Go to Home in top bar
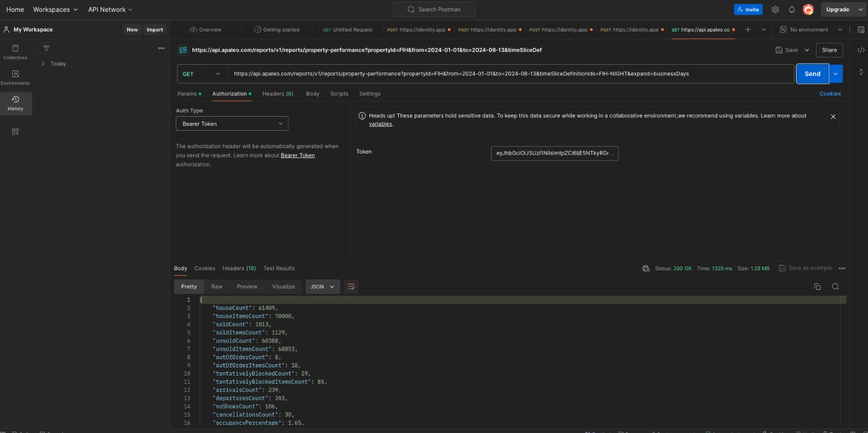This screenshot has width=868, height=433. (x=15, y=9)
